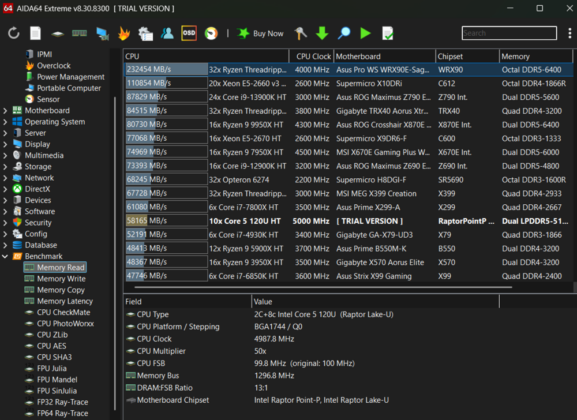Expand the Motherboard tree node
577x420 pixels.
(5, 110)
